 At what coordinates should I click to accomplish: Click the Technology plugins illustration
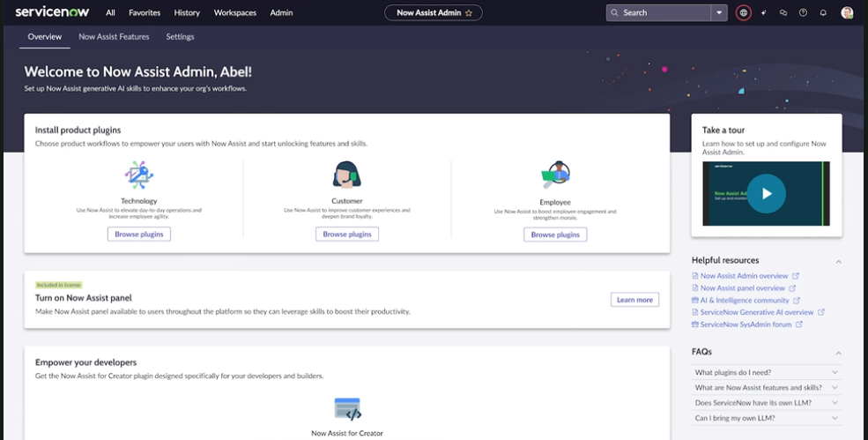pos(139,175)
